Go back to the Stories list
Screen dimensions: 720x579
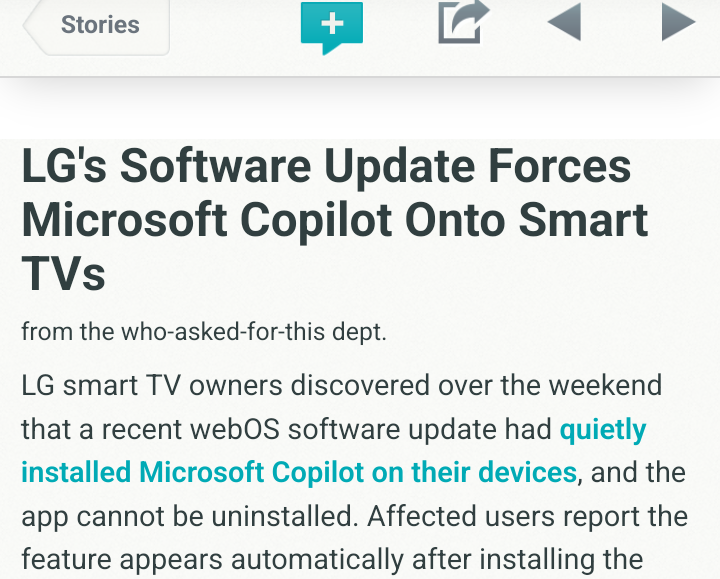(98, 25)
